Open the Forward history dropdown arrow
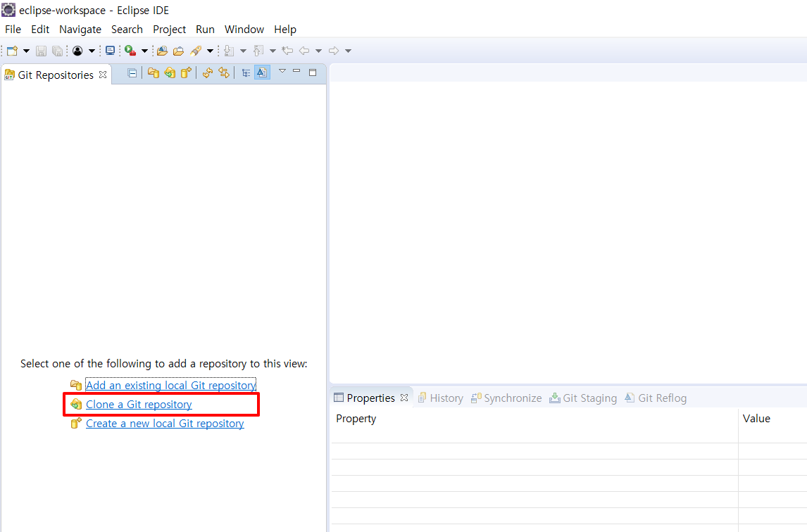 coord(349,51)
